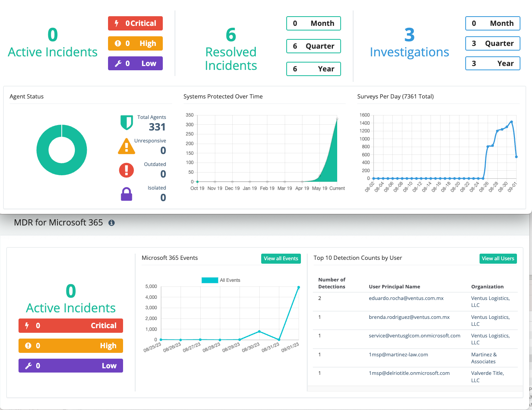Viewport: 532px width, 410px height.
Task: Click the top 0 Active Incidents heading
Action: point(53,43)
